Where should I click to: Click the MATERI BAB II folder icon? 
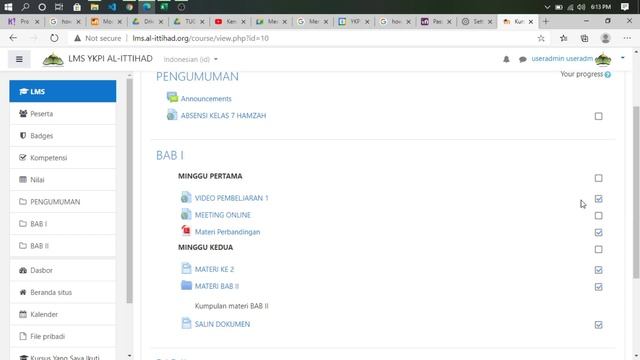point(186,285)
